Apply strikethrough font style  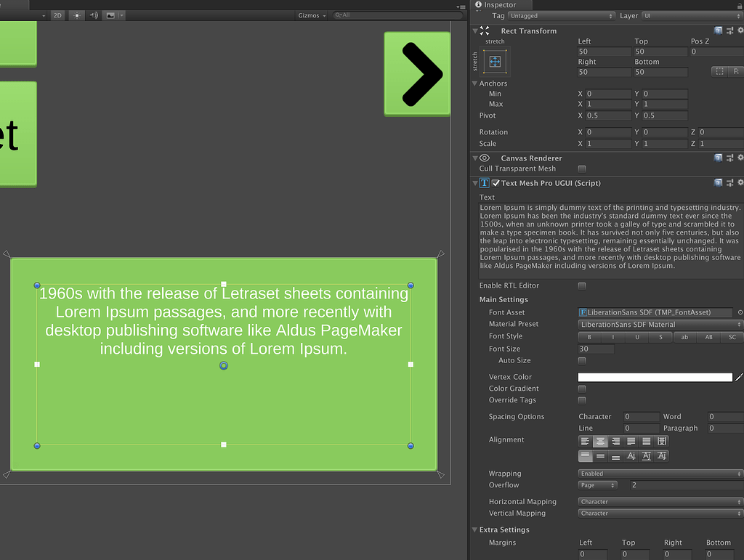[x=660, y=337]
